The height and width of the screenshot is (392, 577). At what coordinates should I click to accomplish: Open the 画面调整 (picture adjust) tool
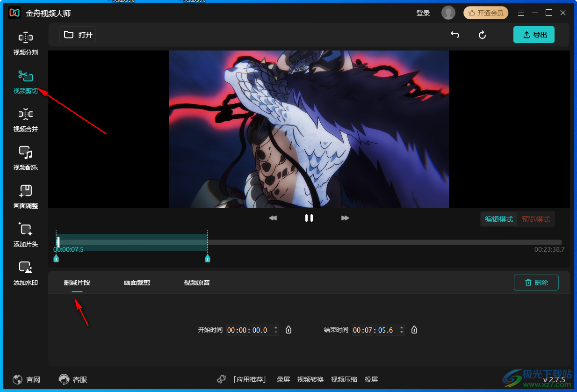[26, 197]
